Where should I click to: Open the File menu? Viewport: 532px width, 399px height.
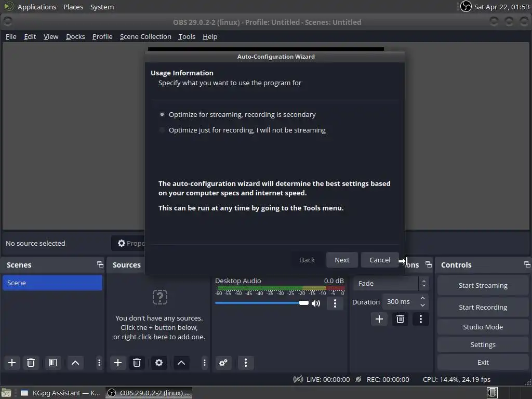tap(11, 37)
